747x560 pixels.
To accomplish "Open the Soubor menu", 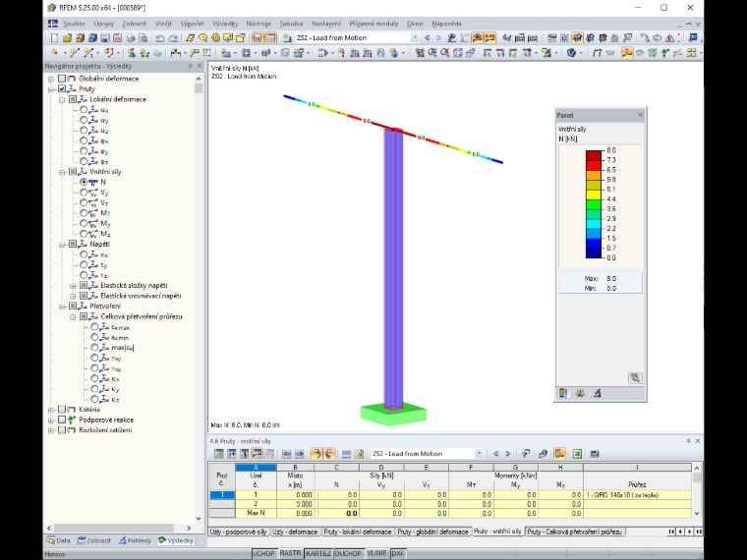I will click(74, 24).
